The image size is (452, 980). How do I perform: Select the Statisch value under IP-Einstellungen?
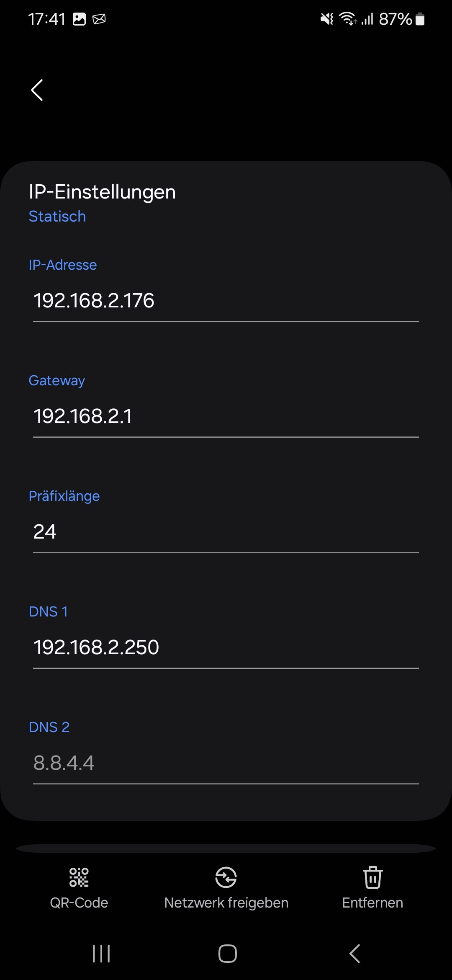click(x=57, y=217)
